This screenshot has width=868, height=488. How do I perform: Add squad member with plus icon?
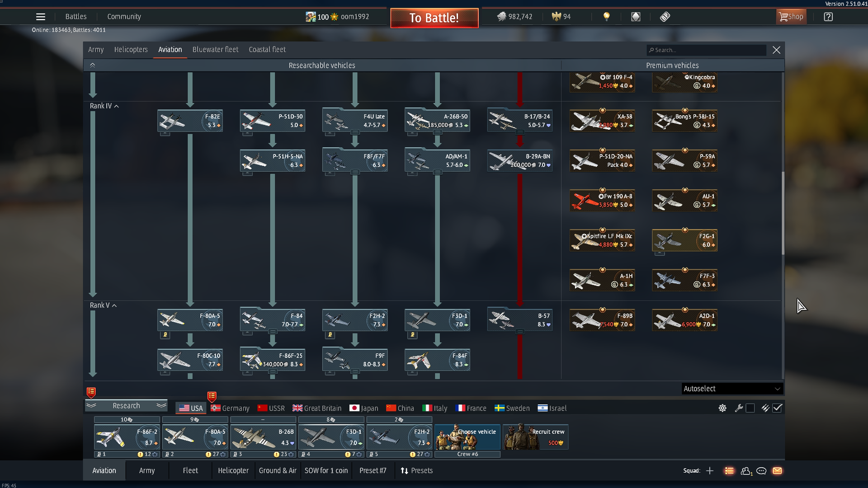point(710,471)
